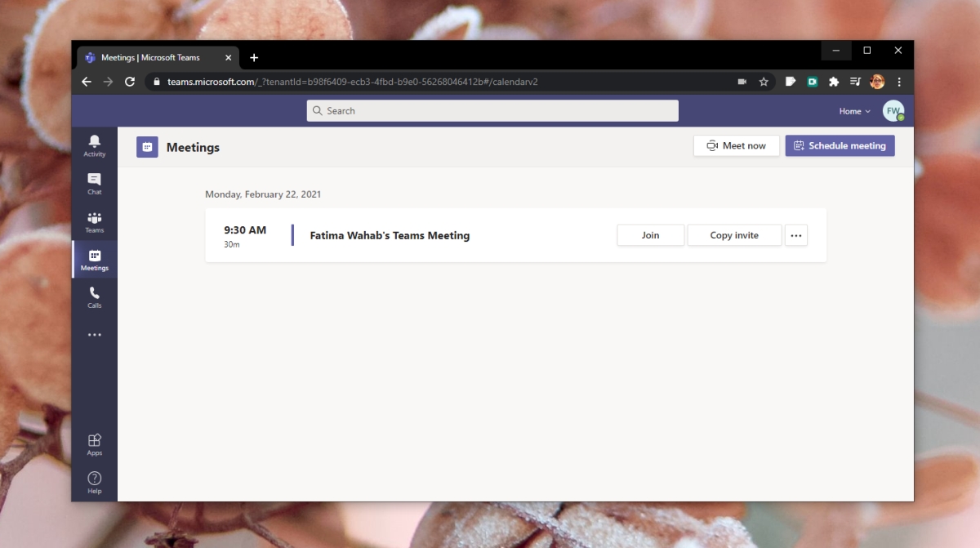
Task: Open the Activity feed in Teams sidebar
Action: click(x=94, y=144)
